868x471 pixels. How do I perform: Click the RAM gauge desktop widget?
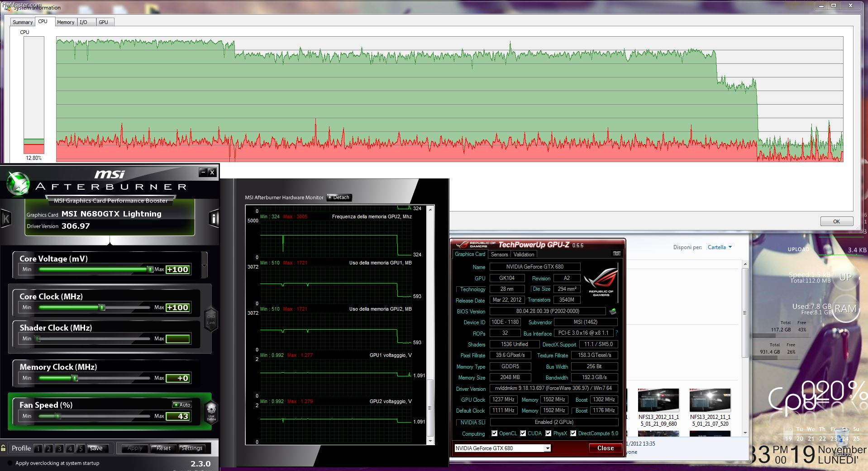tap(845, 309)
